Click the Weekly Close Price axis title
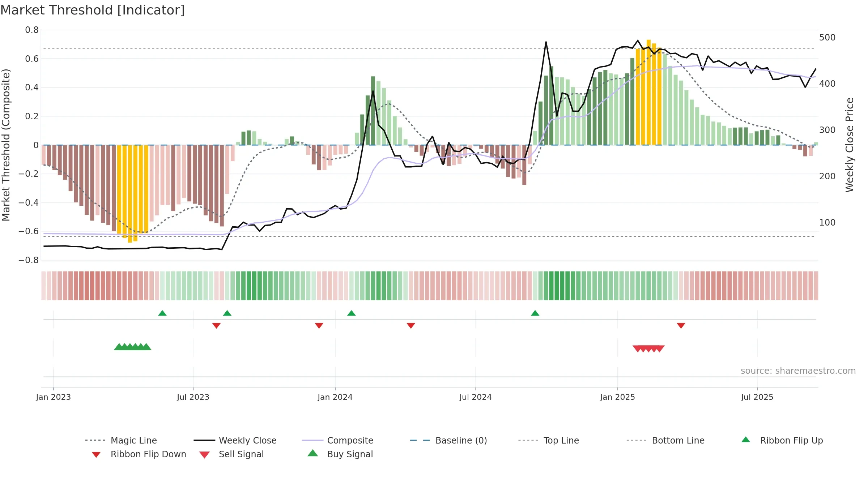This screenshot has width=868, height=488. click(x=850, y=145)
